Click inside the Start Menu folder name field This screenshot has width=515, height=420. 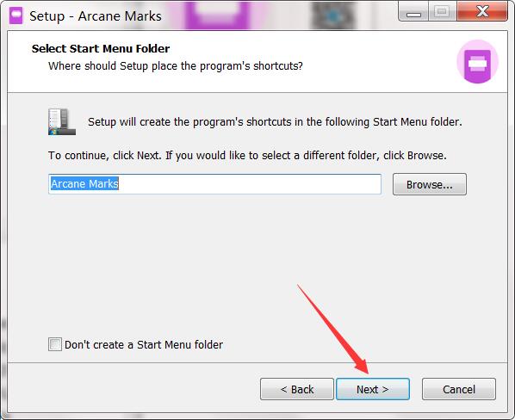coord(214,184)
